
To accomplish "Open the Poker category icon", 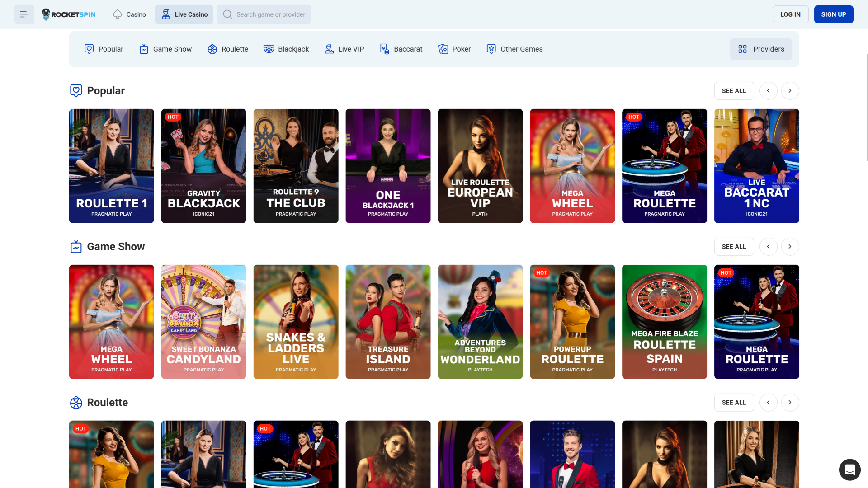I will (443, 49).
